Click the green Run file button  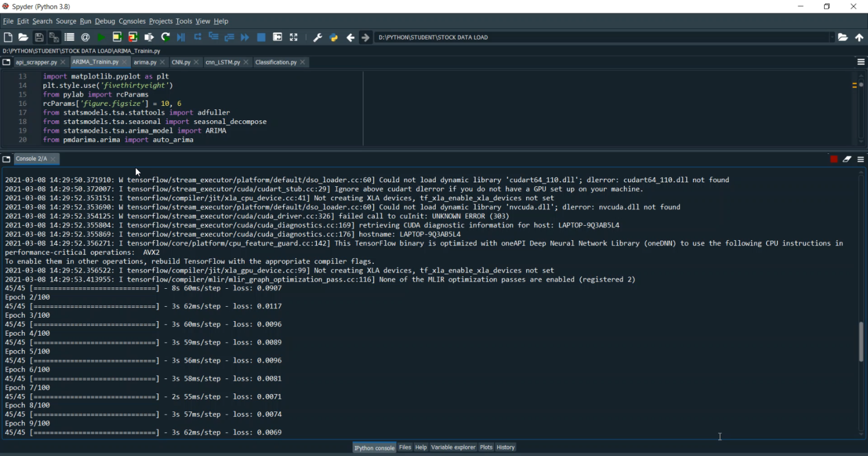coord(101,37)
